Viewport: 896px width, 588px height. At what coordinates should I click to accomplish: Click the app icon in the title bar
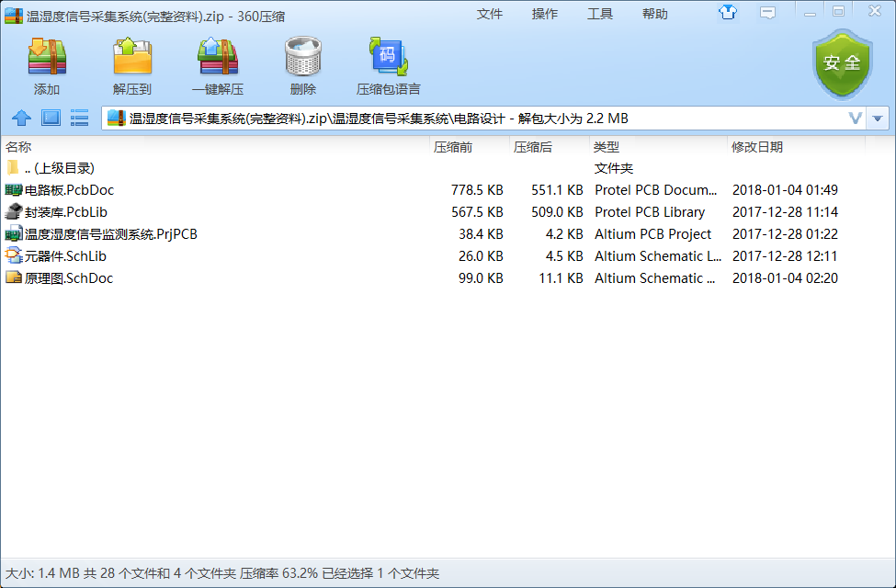14,16
